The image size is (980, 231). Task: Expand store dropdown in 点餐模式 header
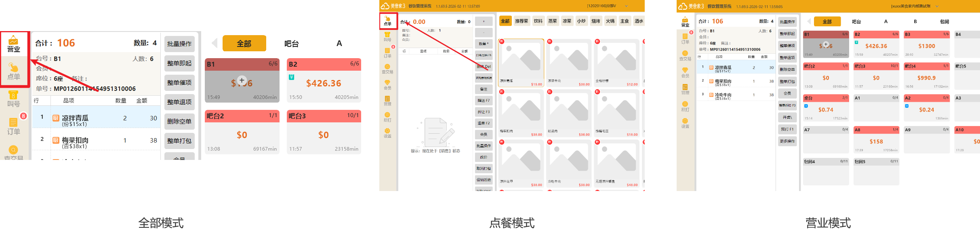[627, 6]
